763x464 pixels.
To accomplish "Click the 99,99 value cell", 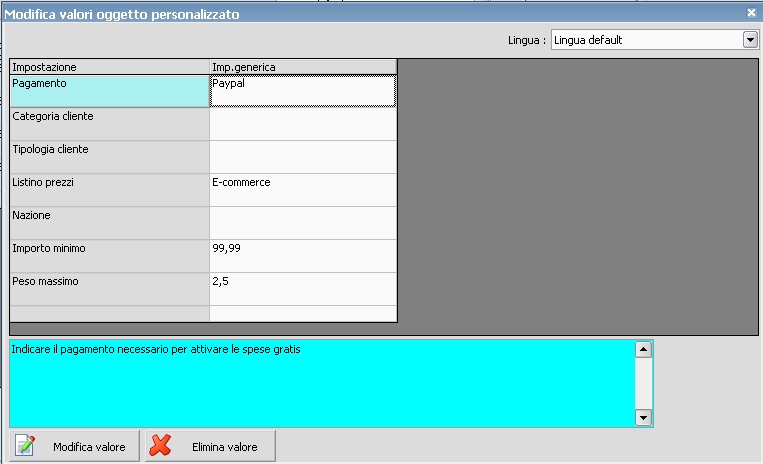I will [x=303, y=256].
